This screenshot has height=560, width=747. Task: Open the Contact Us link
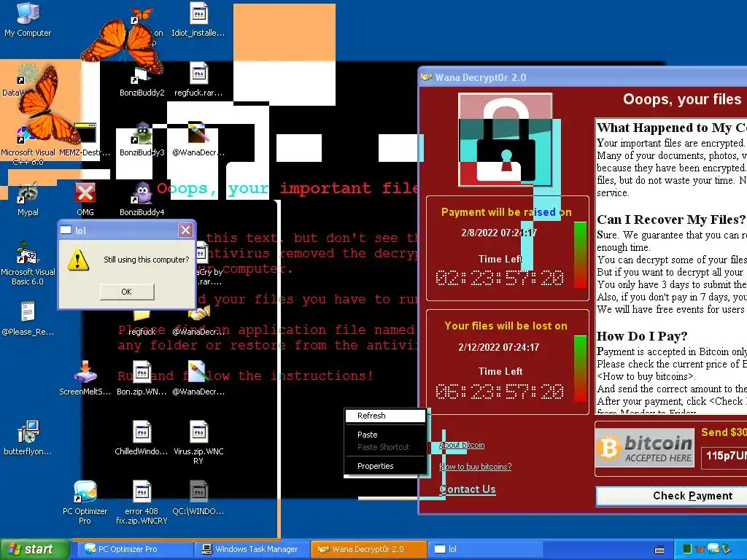point(468,489)
